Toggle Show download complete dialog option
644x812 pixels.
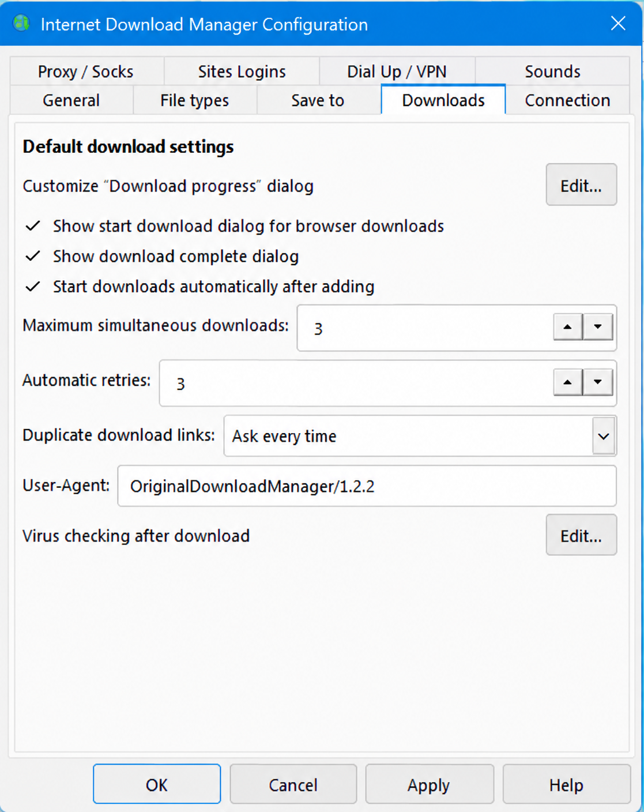tap(161, 256)
